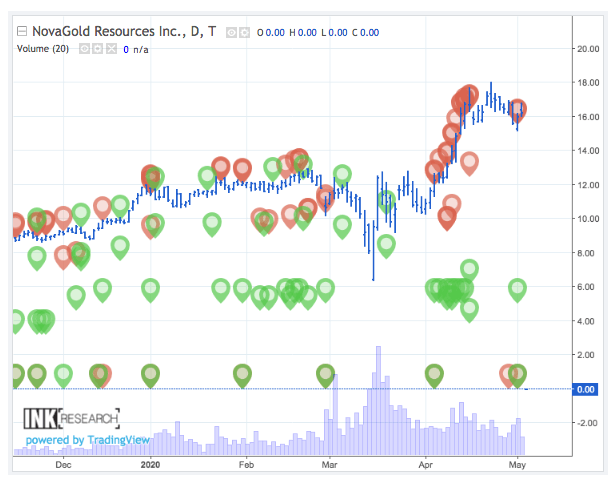Click the Mar time axis label
Image resolution: width=616 pixels, height=486 pixels.
[330, 465]
